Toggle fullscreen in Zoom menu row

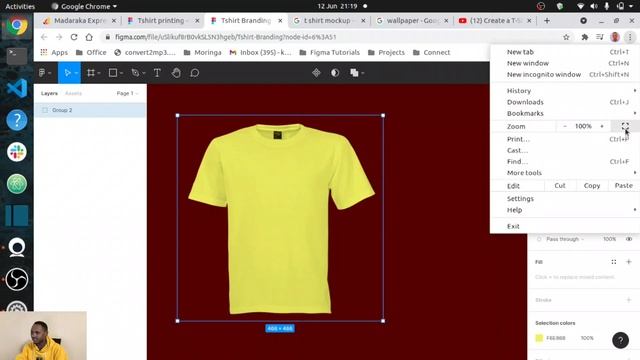[625, 126]
